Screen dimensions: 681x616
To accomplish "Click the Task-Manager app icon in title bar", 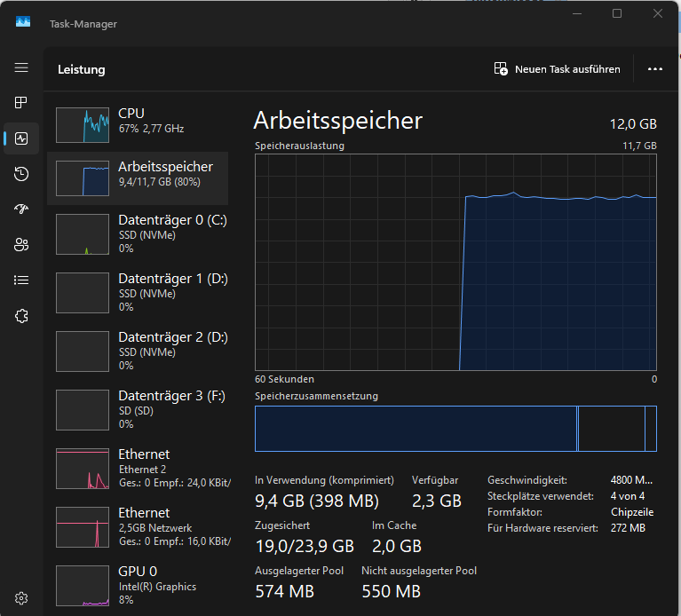I will pos(23,22).
